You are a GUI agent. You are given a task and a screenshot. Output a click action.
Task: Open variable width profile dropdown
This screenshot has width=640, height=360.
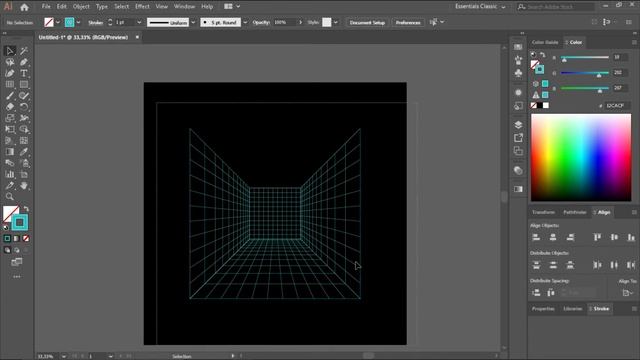coord(193,22)
